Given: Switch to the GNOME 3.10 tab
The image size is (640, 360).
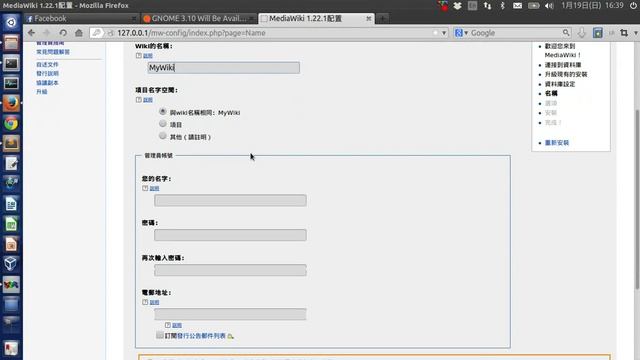Looking at the screenshot, I should 199,19.
